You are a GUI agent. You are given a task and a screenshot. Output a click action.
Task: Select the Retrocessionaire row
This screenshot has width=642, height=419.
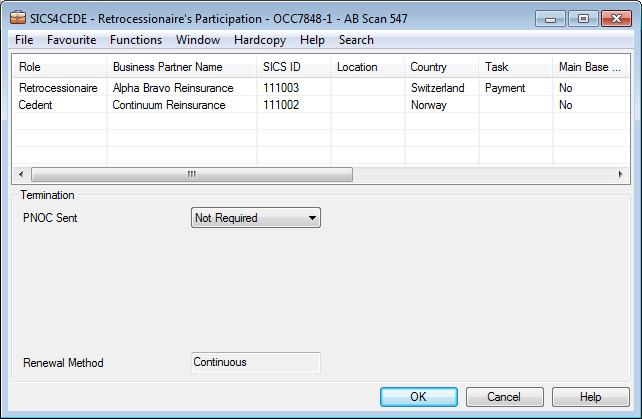click(321, 88)
